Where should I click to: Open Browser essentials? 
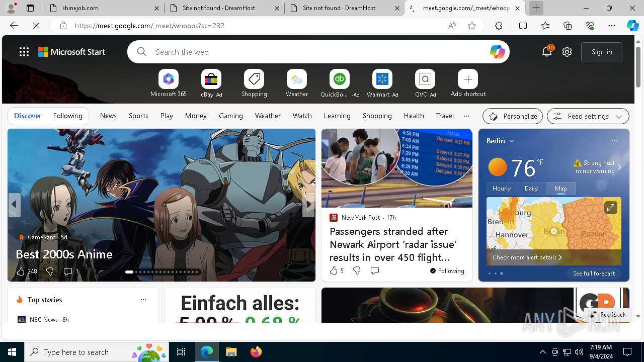590,26
